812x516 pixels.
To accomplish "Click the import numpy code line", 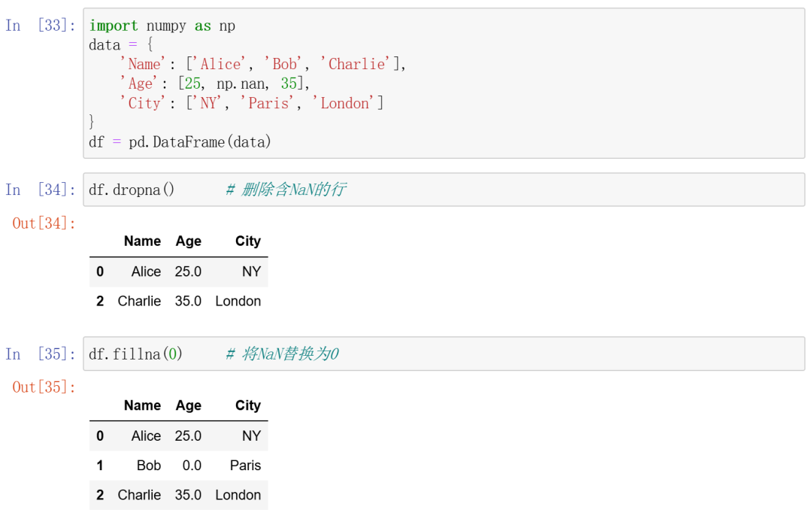I will (162, 26).
